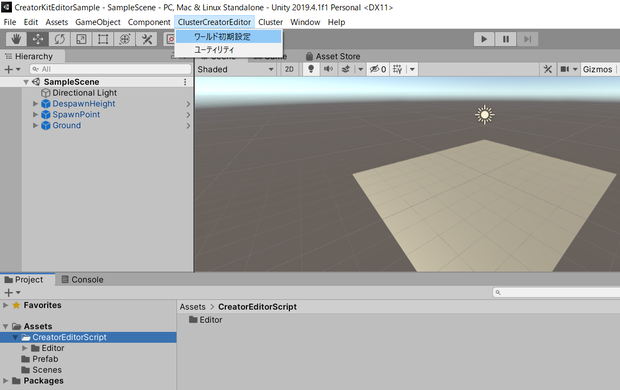The width and height of the screenshot is (620, 390).
Task: Open DespawnHeight prefab arrow
Action: coord(188,104)
